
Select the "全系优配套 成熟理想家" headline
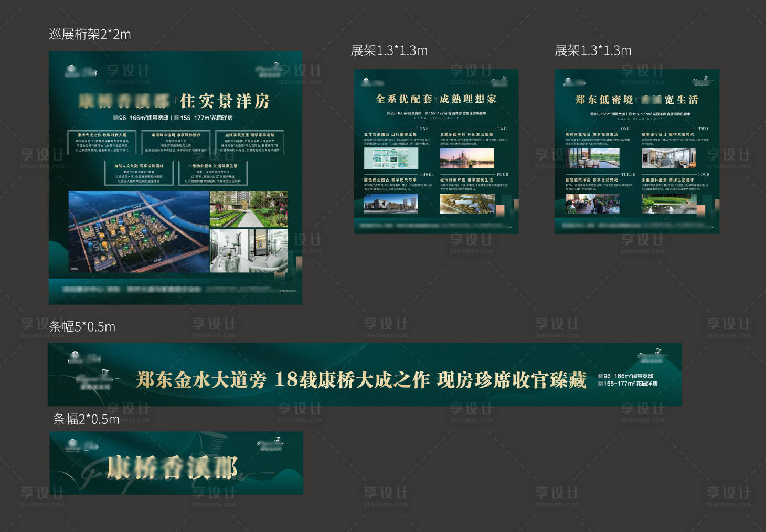(x=436, y=99)
